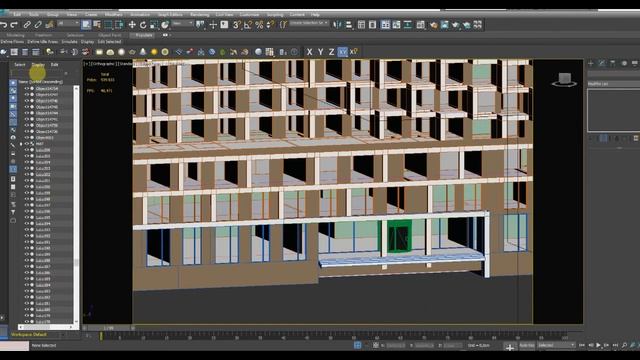
Task: Activate the Select and Place tool
Action: pos(165,25)
